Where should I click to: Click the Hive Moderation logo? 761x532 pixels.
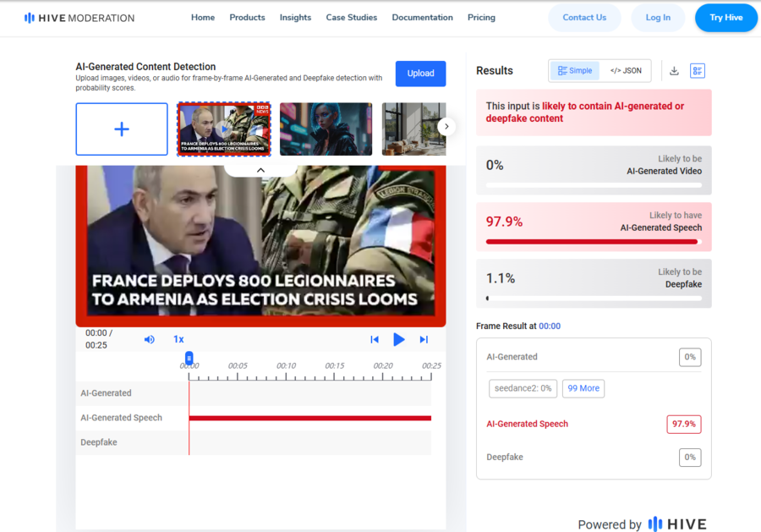coord(79,18)
